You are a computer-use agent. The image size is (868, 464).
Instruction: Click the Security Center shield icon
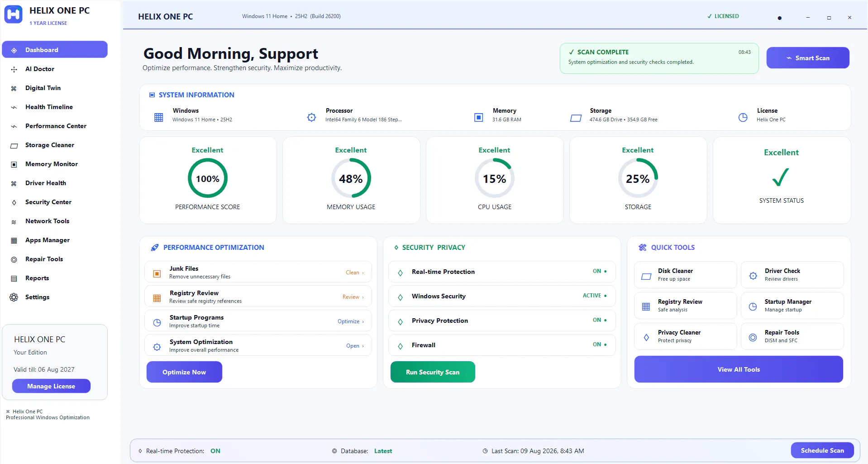(14, 202)
